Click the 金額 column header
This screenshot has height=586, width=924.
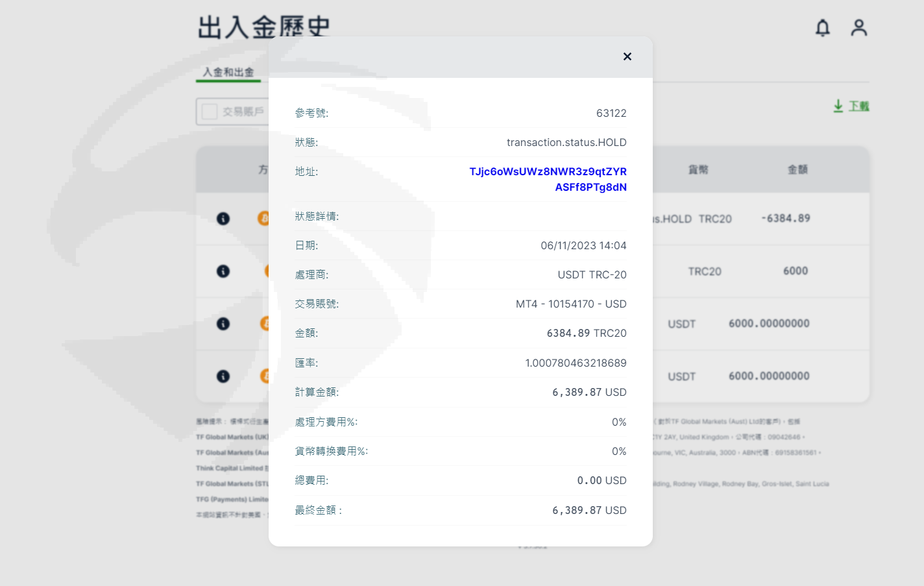pos(797,169)
